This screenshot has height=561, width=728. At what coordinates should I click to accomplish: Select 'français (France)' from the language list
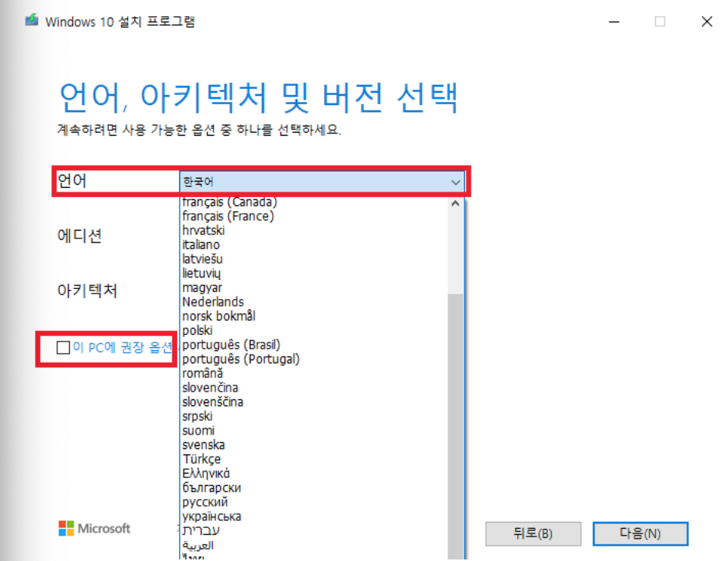tap(314, 216)
